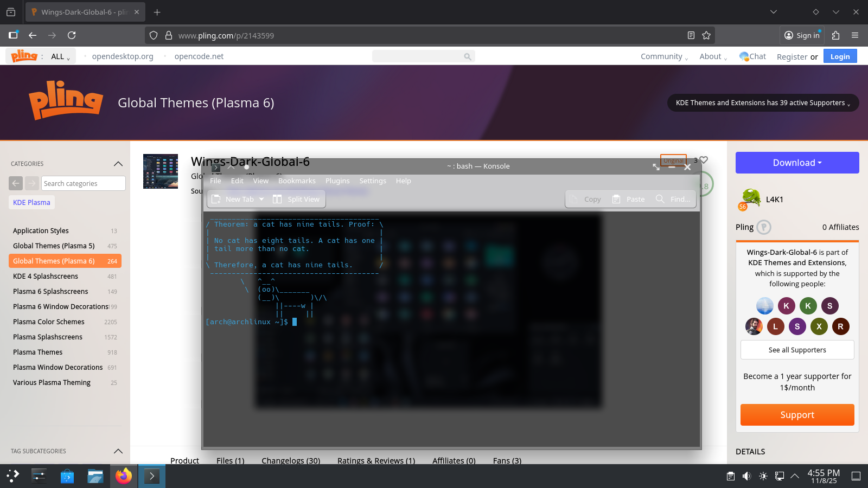Open the clipboard tray applet

tap(731, 476)
